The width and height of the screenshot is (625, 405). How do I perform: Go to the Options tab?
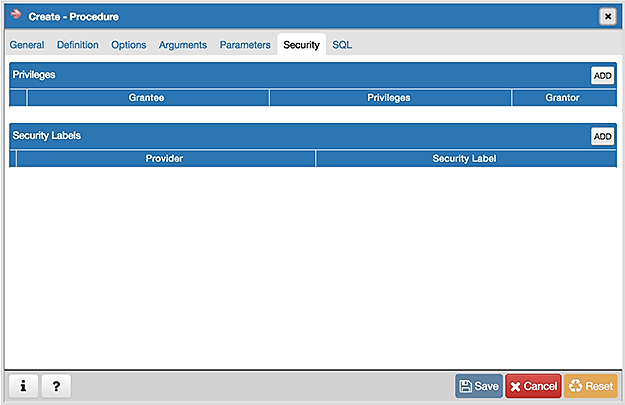click(x=129, y=45)
